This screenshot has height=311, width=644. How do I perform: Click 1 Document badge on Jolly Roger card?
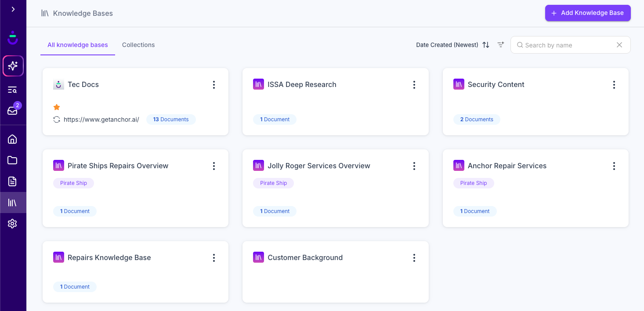(275, 211)
